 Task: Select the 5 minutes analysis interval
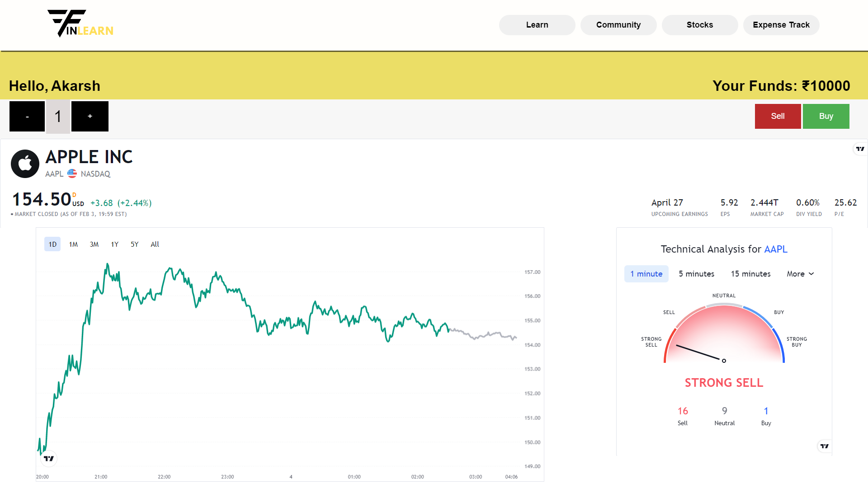[696, 274]
